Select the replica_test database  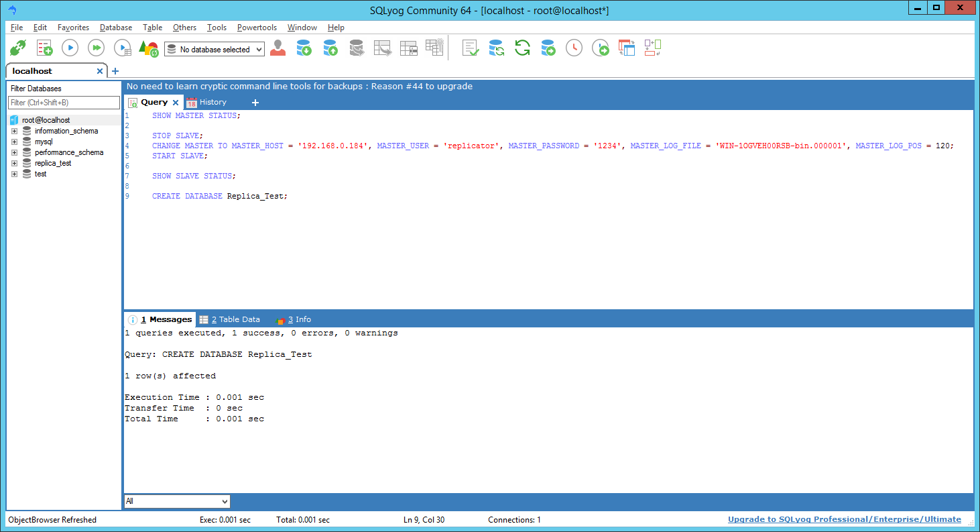pyautogui.click(x=53, y=163)
